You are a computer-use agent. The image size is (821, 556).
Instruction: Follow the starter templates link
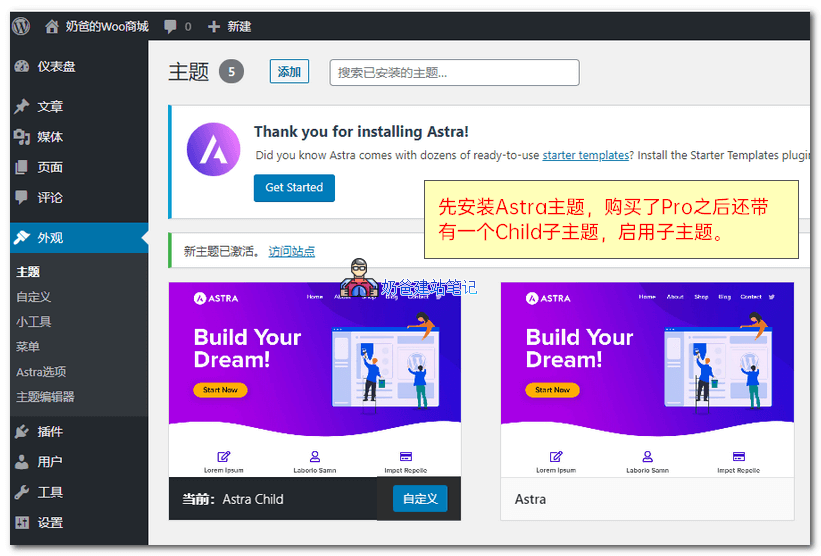pyautogui.click(x=585, y=155)
